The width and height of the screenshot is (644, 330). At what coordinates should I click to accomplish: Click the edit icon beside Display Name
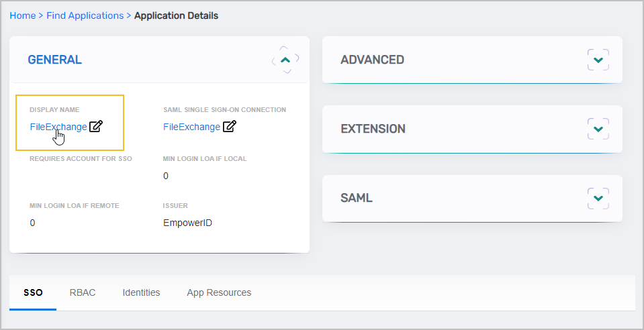point(96,126)
